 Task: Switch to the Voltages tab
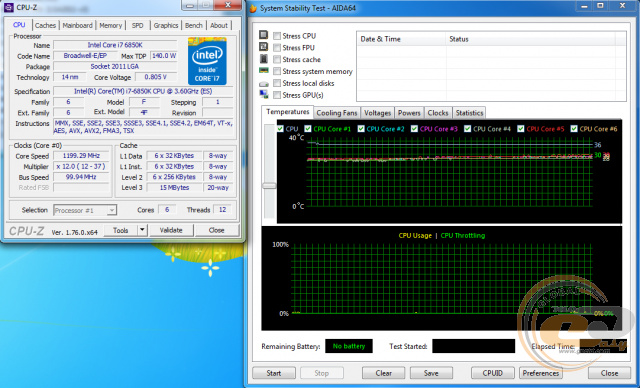click(x=378, y=113)
